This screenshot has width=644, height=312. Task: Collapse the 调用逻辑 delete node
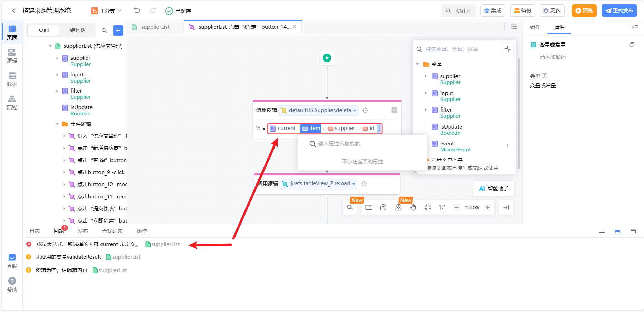tap(394, 110)
